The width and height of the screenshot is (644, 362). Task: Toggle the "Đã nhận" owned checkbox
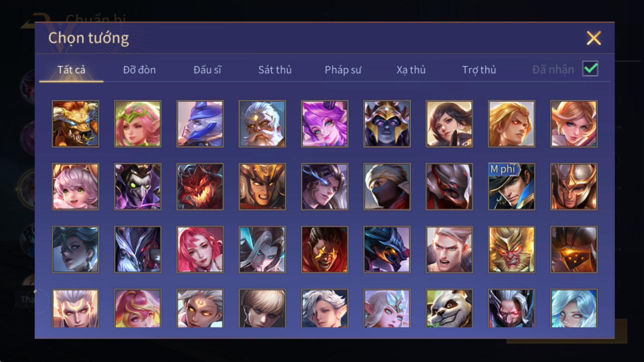coord(590,69)
